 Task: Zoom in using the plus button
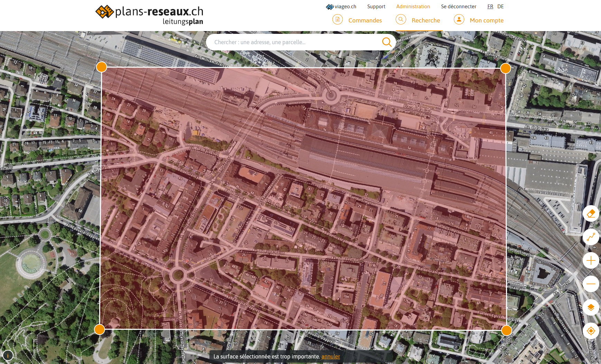pyautogui.click(x=591, y=260)
